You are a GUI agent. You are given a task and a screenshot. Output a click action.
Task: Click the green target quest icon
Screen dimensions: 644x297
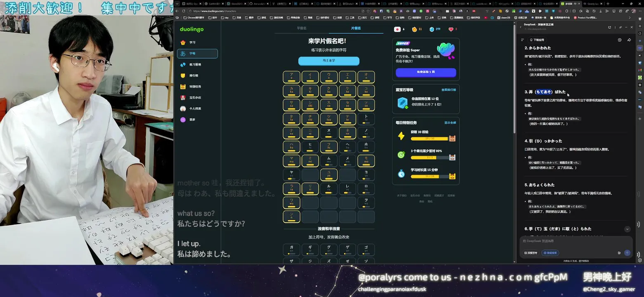pos(401,155)
